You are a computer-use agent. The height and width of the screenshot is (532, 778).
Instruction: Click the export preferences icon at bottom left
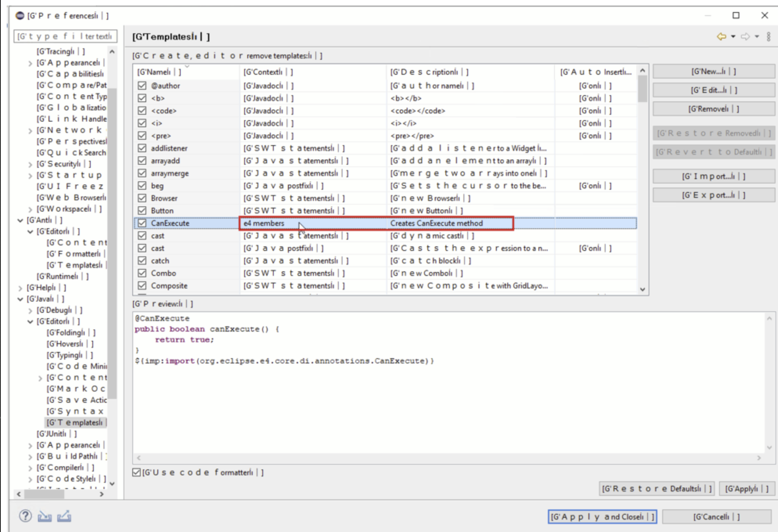[x=64, y=516]
